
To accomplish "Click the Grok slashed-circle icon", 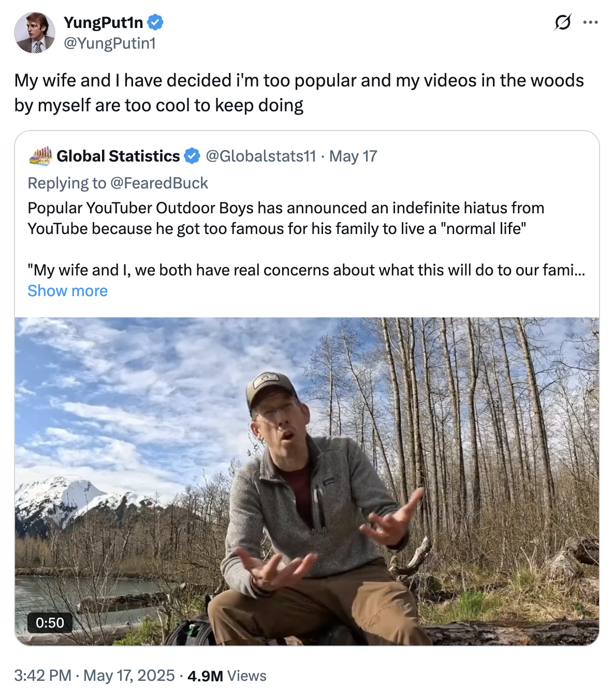I will [562, 22].
